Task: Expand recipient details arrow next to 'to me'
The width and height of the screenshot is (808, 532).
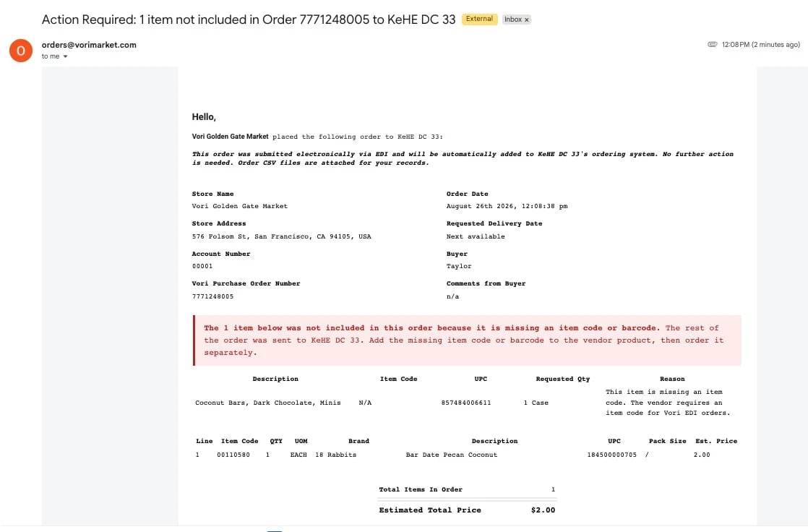Action: [66, 56]
